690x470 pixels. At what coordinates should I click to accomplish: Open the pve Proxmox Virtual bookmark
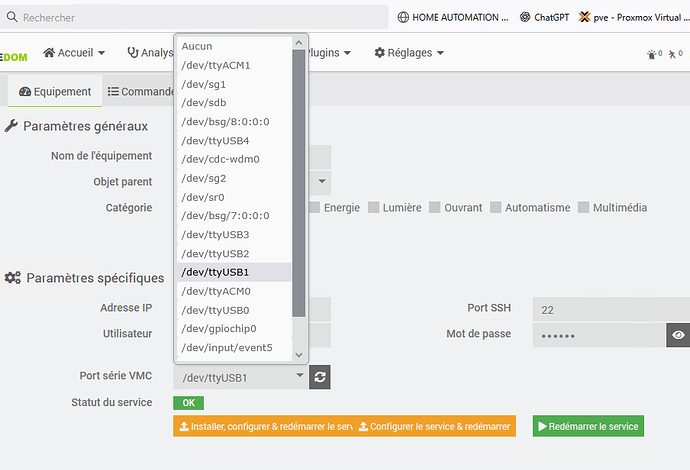(x=634, y=17)
